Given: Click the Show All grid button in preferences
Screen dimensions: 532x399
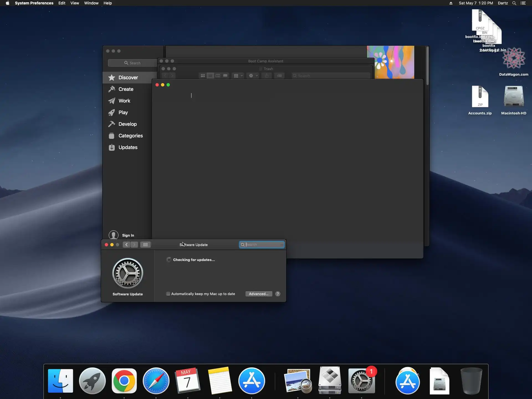Looking at the screenshot, I should (x=145, y=245).
